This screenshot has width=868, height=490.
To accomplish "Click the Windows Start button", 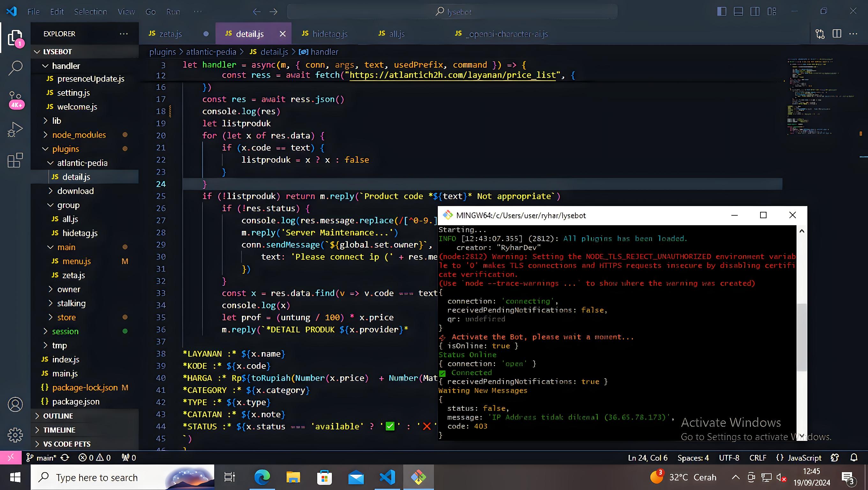I will (15, 477).
